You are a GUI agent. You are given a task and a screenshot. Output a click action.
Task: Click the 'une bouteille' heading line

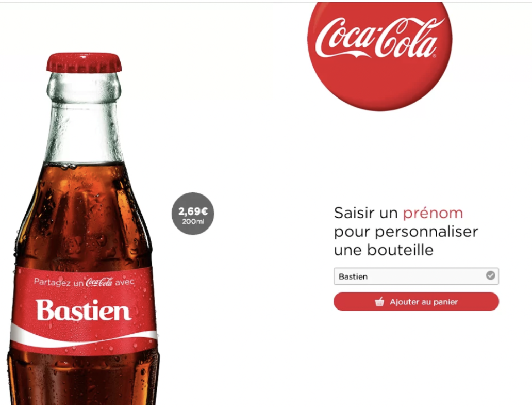click(x=384, y=251)
